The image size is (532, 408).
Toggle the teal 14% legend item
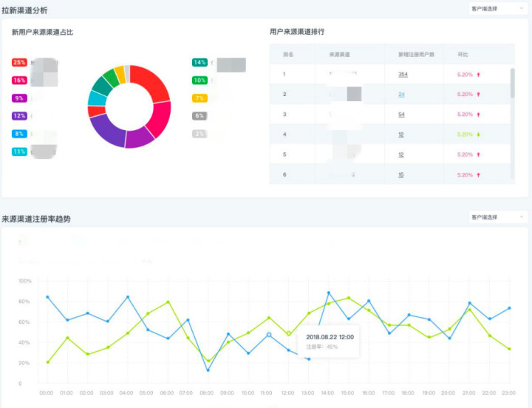(x=199, y=62)
